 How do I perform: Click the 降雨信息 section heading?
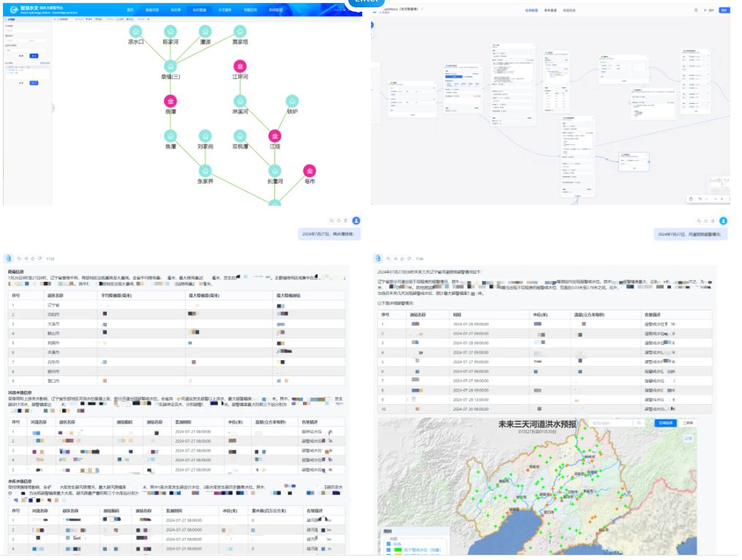point(16,272)
